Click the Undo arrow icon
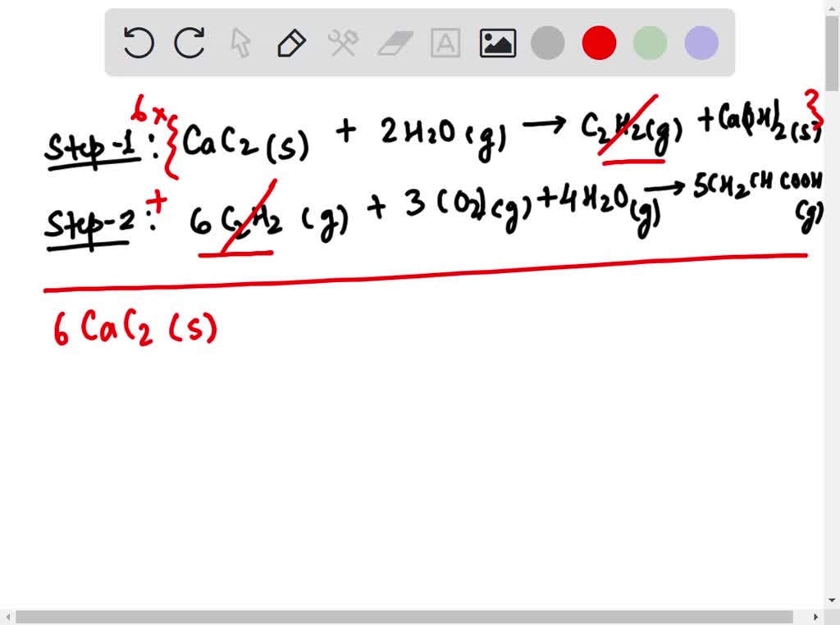The width and height of the screenshot is (840, 625). click(138, 43)
